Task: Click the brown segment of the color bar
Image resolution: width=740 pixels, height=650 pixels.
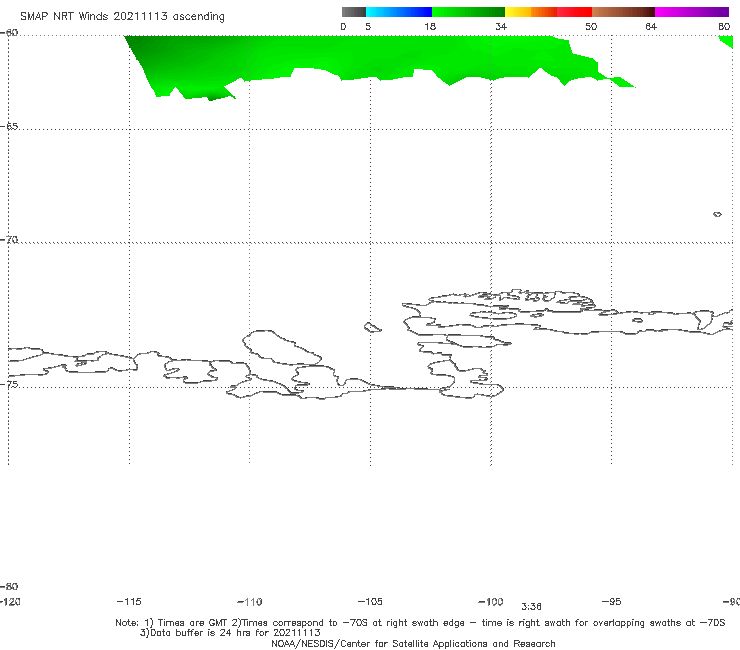Action: point(623,12)
